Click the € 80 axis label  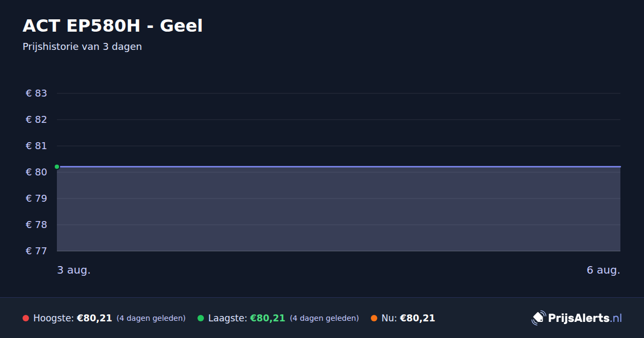[x=36, y=172]
